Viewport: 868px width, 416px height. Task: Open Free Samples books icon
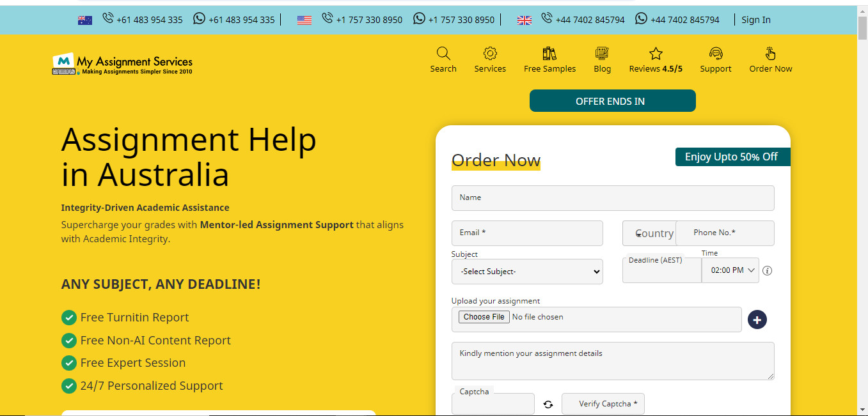pyautogui.click(x=549, y=54)
